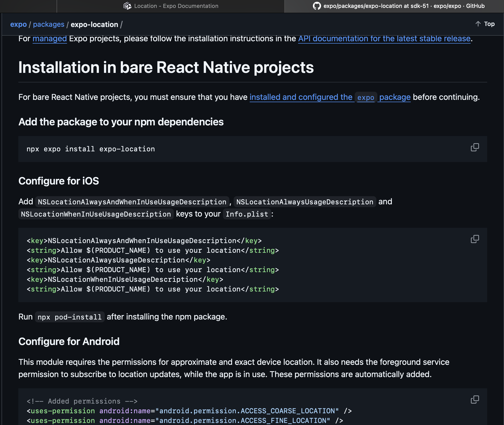Click the up arrow icon beside Top

coord(478,24)
